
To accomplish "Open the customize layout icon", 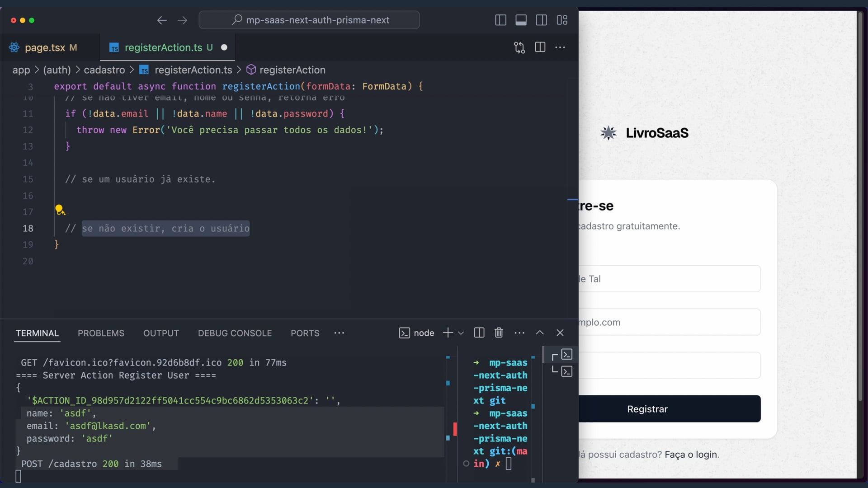I will click(x=562, y=20).
